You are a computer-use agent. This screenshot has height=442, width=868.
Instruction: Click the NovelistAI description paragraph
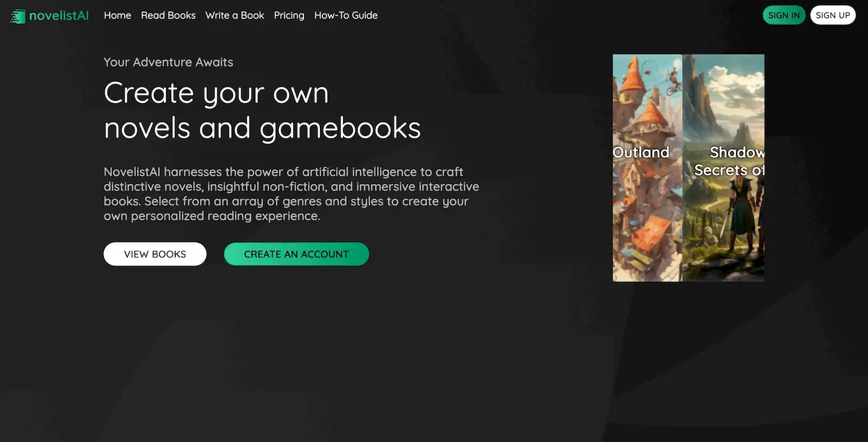(291, 194)
